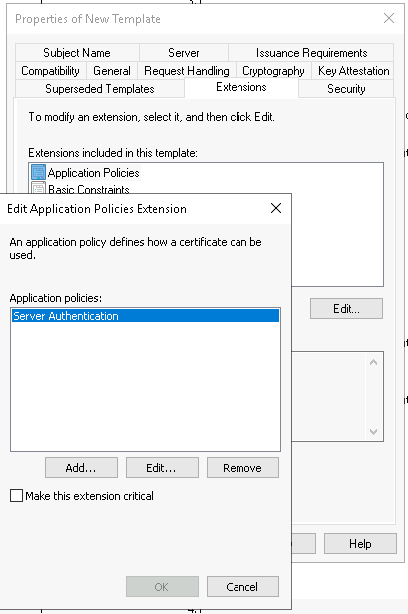Viewport: 408px width, 614px height.
Task: Click the Help button in Properties window
Action: click(360, 544)
